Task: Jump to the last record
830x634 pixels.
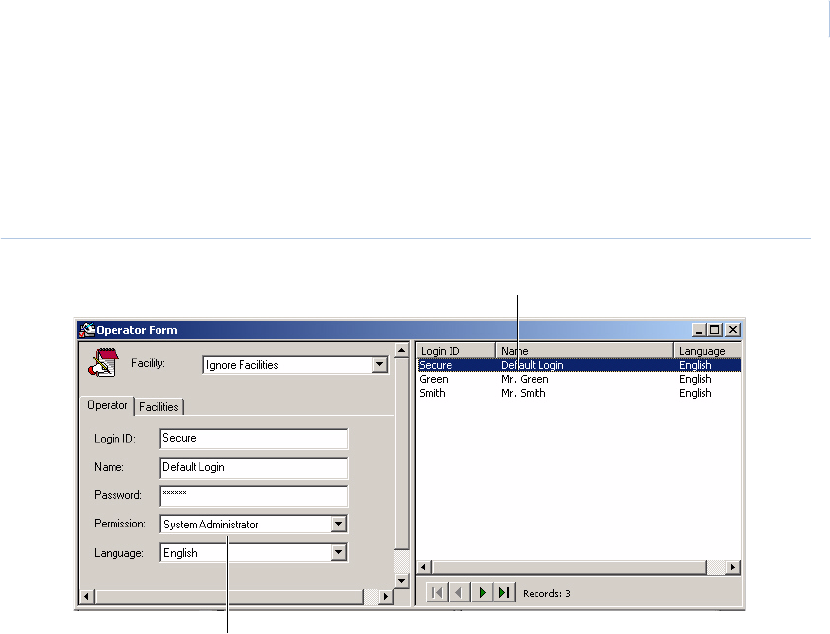Action: tap(504, 592)
